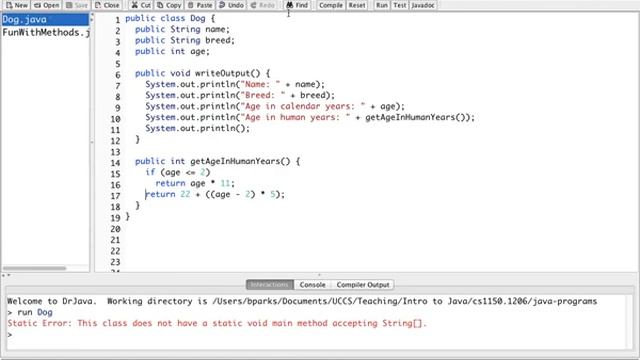Screen dimensions: 640x360
Task: Click the println "Name: " line
Action: click(x=235, y=84)
